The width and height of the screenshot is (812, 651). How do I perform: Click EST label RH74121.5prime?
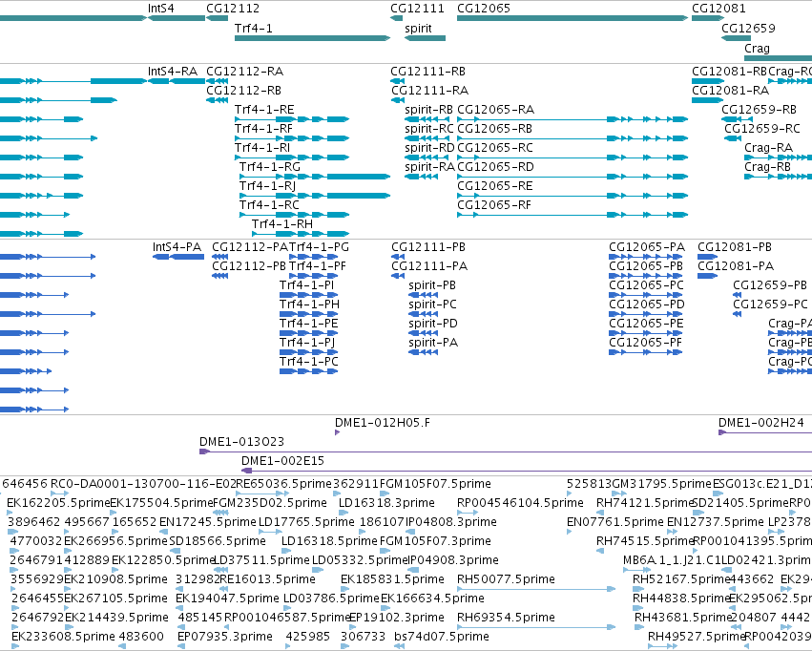click(644, 503)
